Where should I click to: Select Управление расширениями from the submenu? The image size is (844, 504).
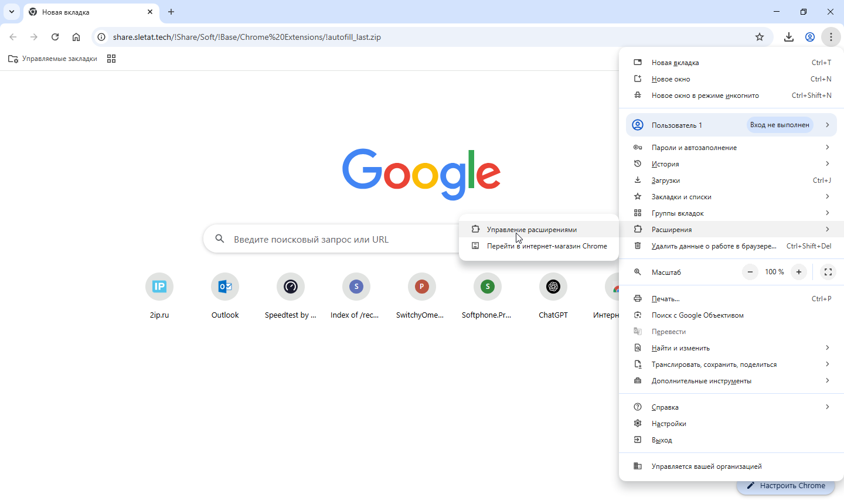(532, 230)
